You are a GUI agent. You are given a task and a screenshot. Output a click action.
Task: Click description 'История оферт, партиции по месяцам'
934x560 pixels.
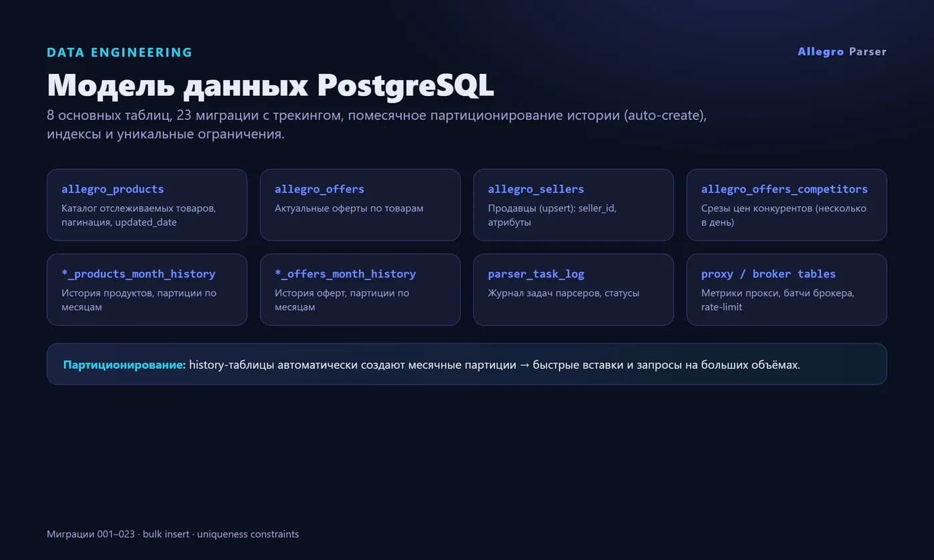342,300
